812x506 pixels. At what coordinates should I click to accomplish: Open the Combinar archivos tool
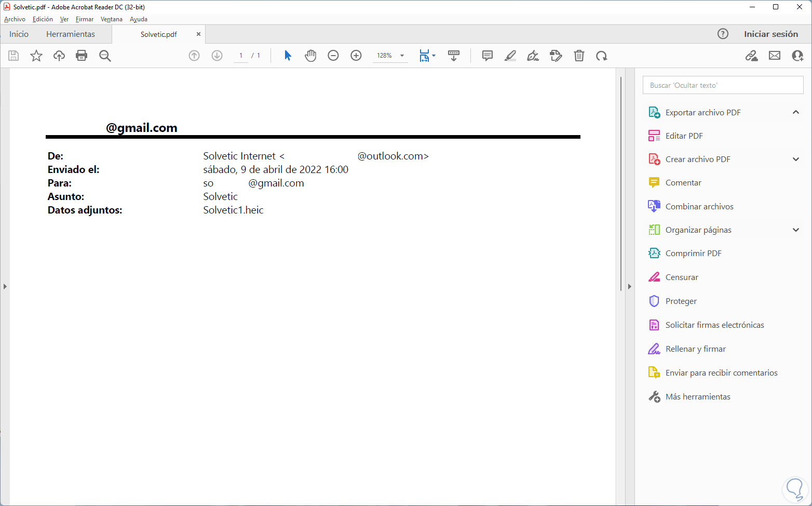pos(699,207)
